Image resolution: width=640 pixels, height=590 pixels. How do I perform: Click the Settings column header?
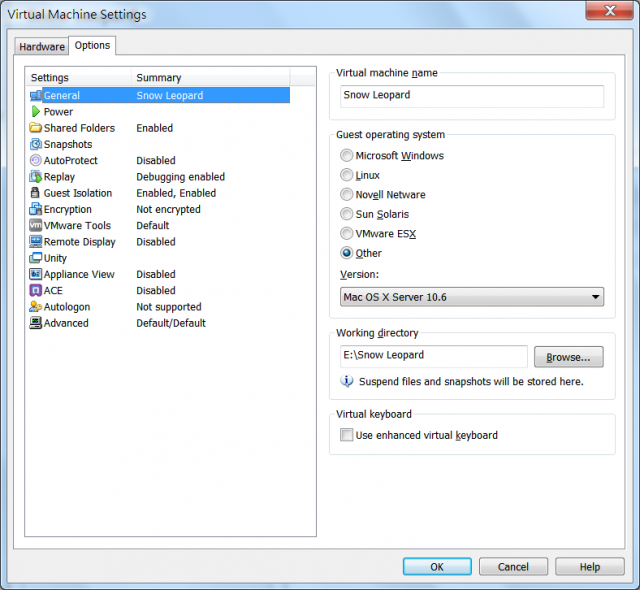pos(79,78)
